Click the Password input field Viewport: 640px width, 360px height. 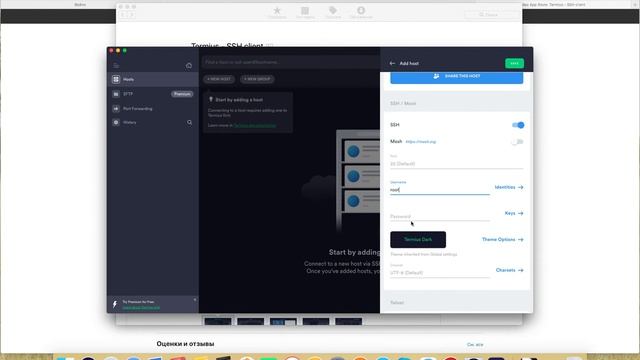point(440,216)
